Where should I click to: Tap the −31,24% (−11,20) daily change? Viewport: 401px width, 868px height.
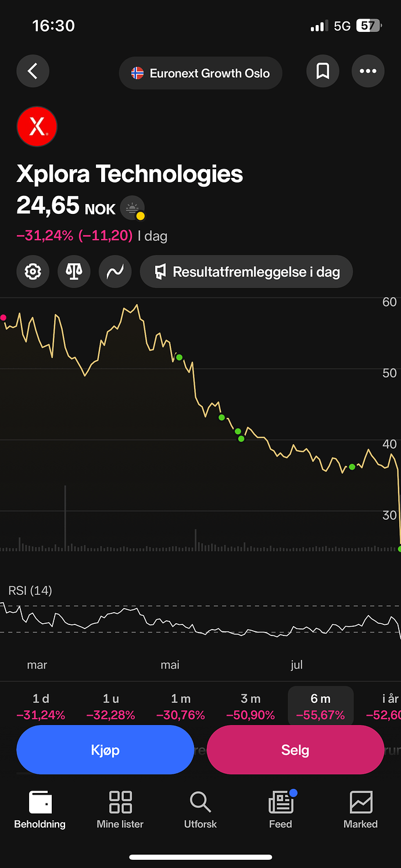(x=75, y=235)
